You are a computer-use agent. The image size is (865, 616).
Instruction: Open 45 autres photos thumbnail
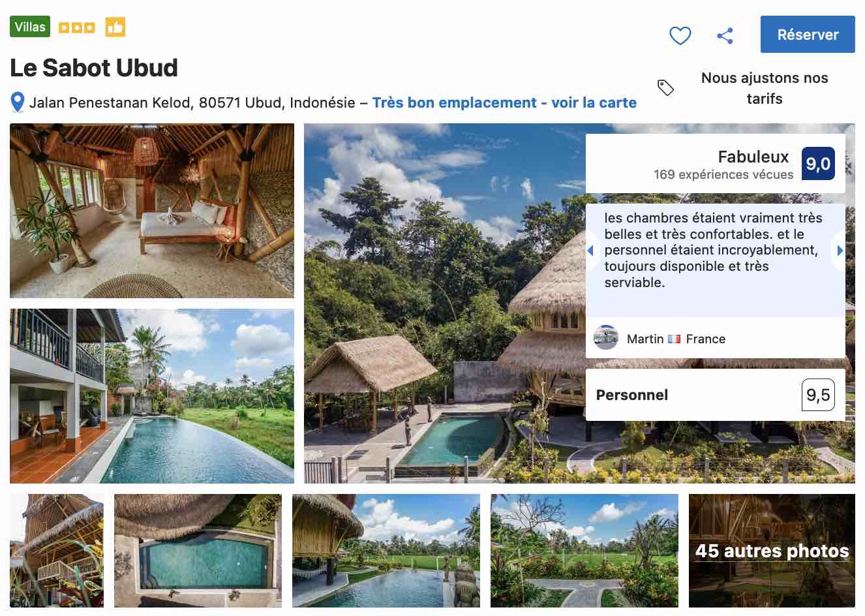[771, 551]
